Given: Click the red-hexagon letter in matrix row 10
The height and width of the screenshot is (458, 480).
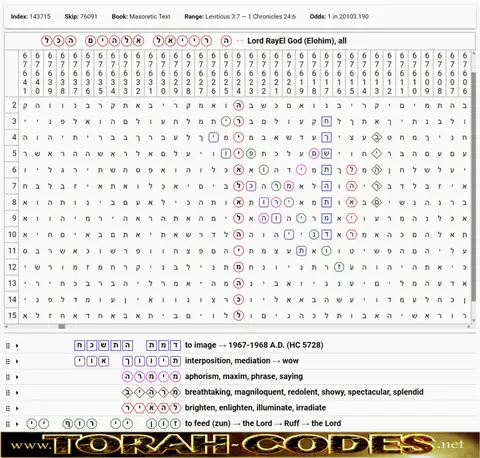Looking at the screenshot, I should click(x=351, y=235).
